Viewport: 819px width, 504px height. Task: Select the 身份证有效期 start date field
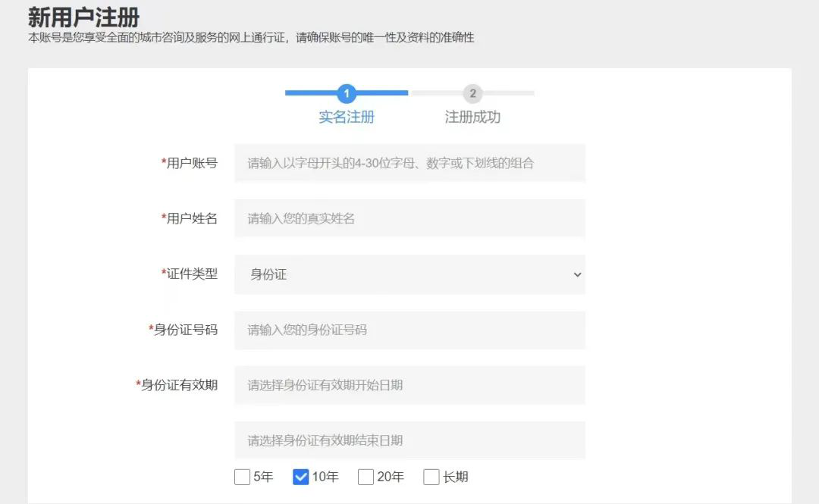click(x=409, y=386)
